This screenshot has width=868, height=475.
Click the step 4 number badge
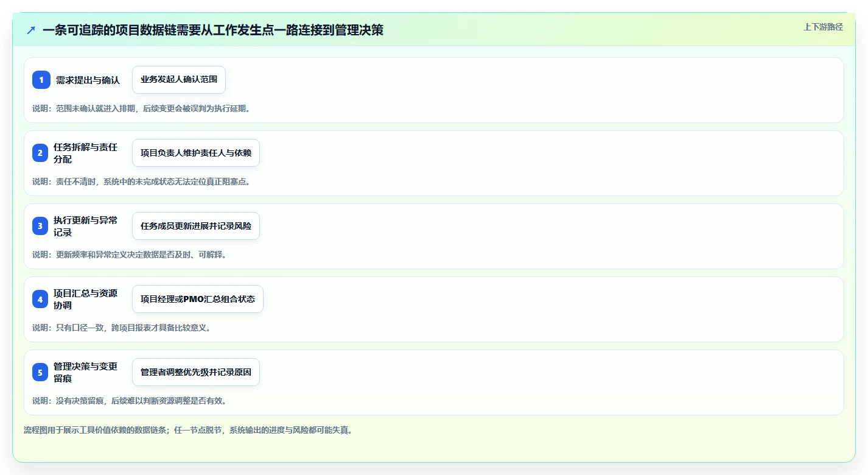click(x=41, y=299)
